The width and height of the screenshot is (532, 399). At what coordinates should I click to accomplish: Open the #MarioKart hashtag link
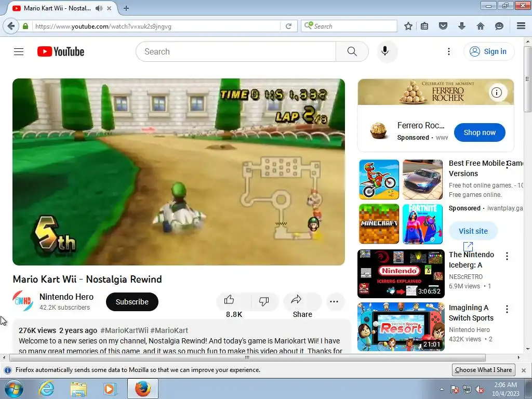point(169,330)
